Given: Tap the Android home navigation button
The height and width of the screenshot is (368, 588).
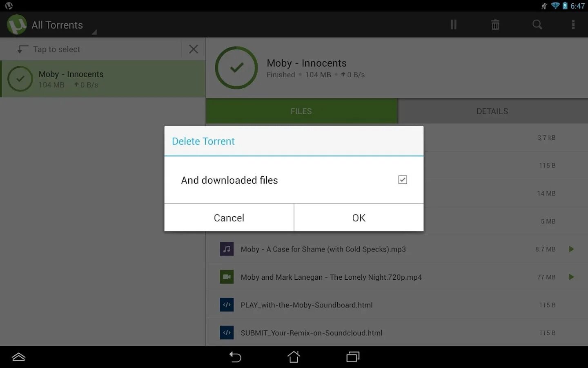Looking at the screenshot, I should pos(294,357).
